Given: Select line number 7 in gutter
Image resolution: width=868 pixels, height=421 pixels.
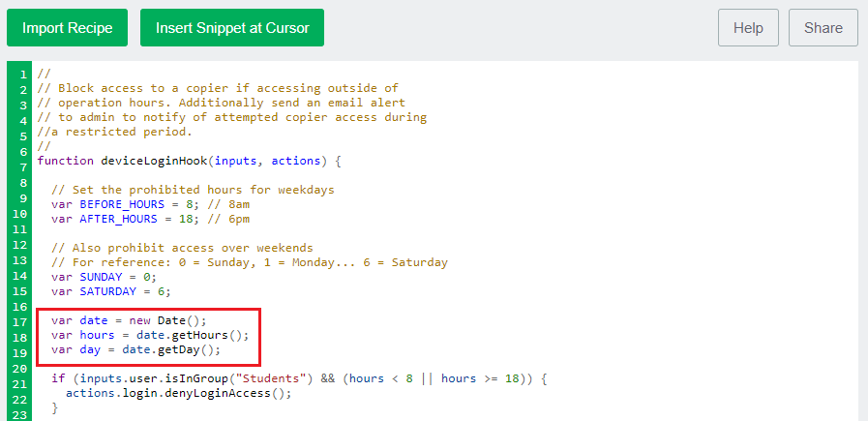Looking at the screenshot, I should click(x=22, y=166).
